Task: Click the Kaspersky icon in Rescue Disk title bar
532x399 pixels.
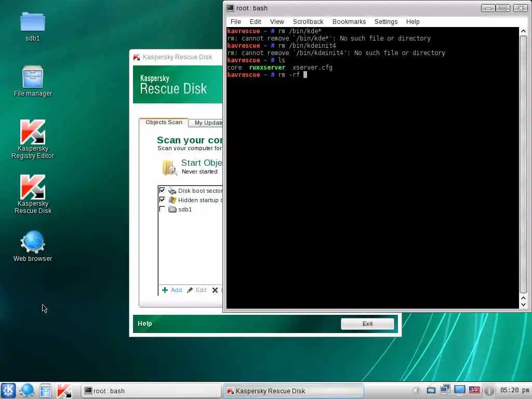Action: point(137,57)
